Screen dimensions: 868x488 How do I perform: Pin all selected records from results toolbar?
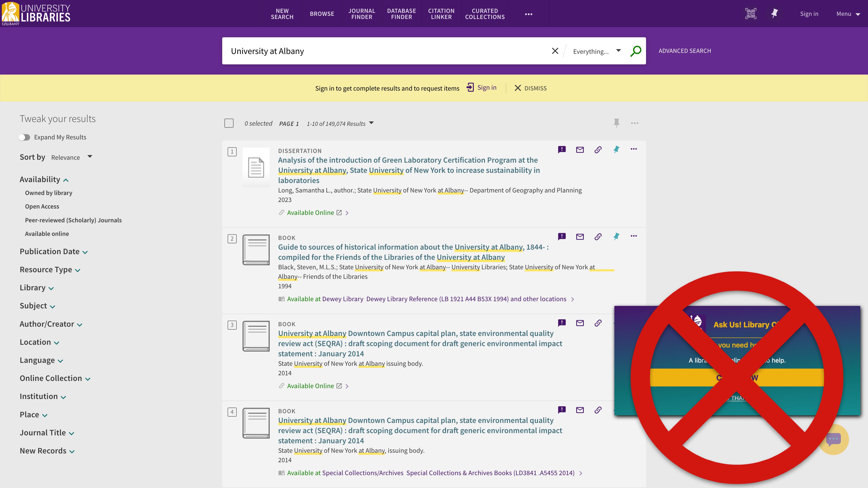[x=616, y=123]
